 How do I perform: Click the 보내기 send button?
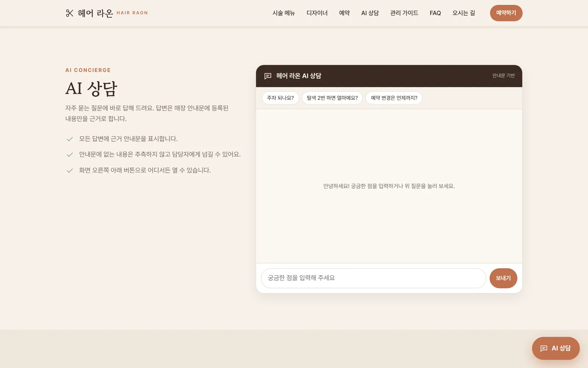click(x=503, y=278)
